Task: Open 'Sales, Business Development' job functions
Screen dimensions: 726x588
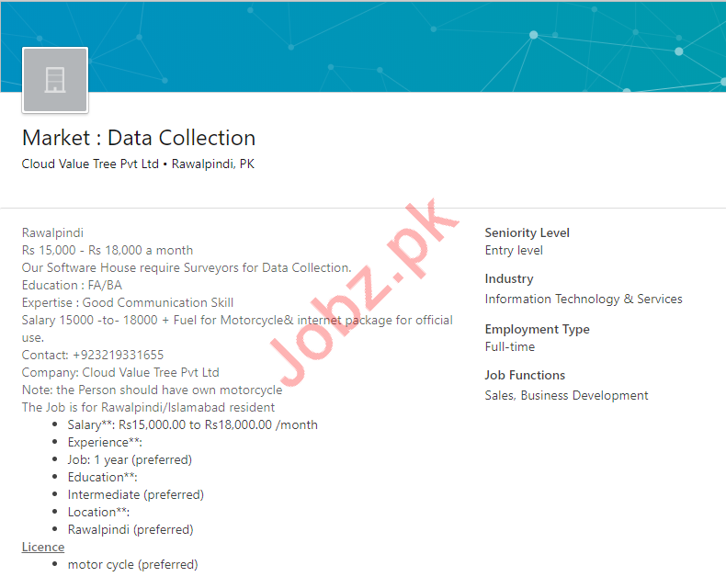Action: click(x=566, y=395)
